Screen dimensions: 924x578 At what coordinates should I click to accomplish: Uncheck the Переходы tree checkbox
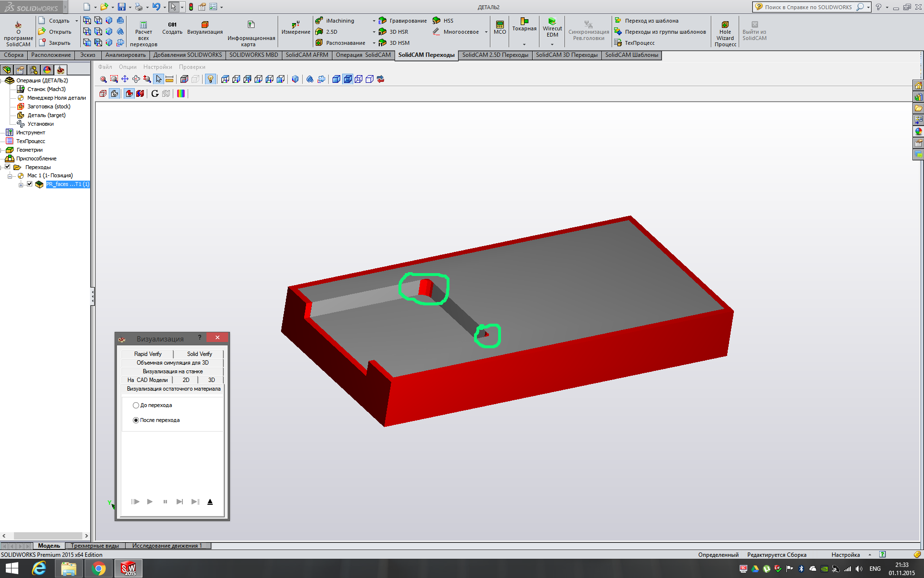point(8,167)
